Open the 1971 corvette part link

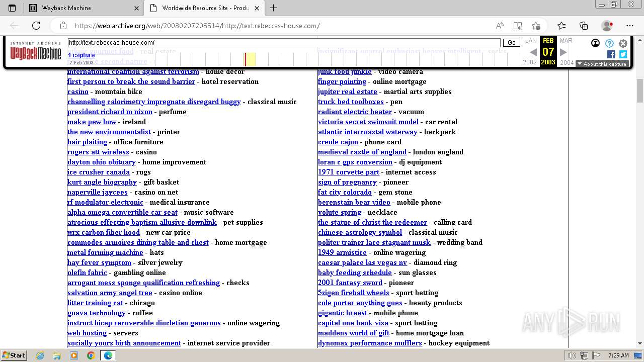[349, 172]
